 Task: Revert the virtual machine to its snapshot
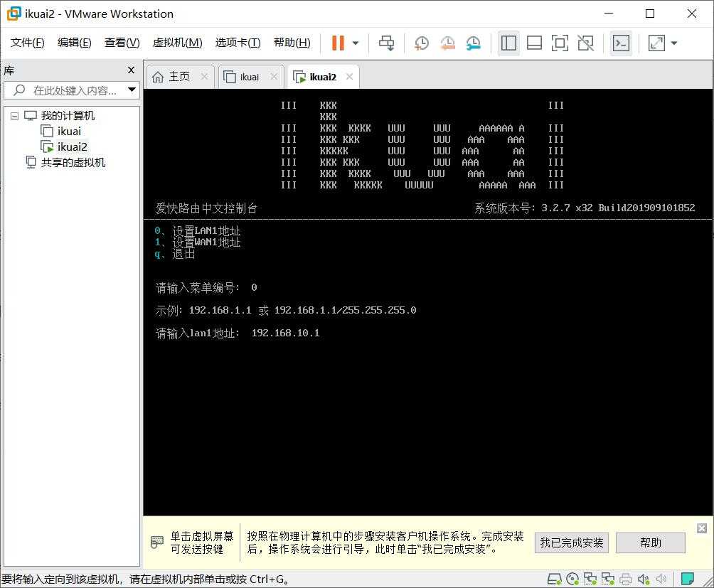click(447, 43)
